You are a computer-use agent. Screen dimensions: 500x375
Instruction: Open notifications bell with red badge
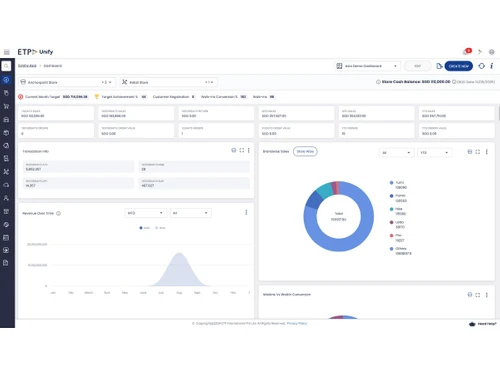click(467, 51)
